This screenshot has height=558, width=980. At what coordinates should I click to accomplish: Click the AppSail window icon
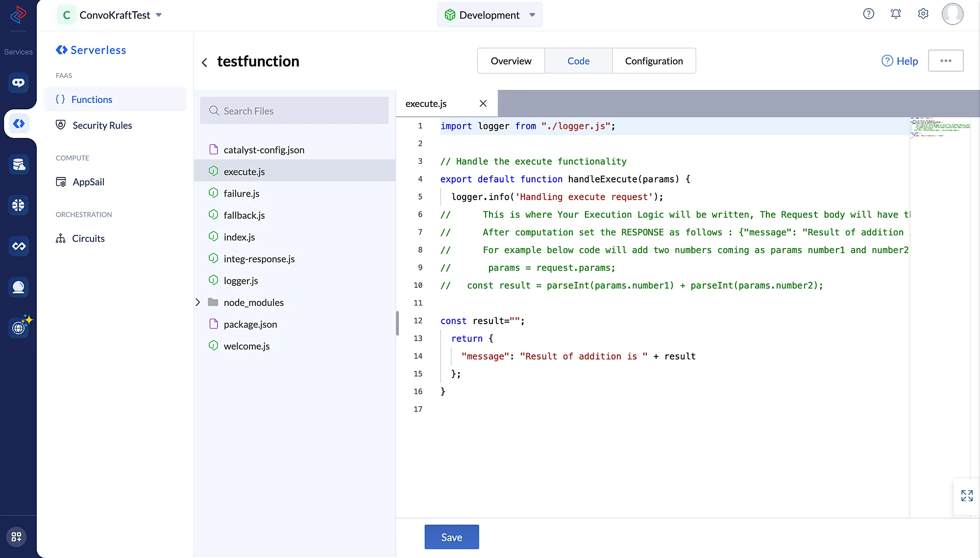[x=61, y=182]
